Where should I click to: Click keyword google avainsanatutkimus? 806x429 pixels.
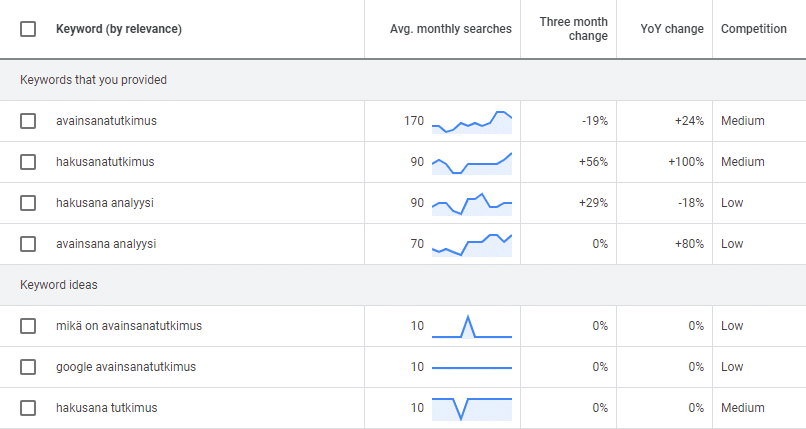(126, 367)
